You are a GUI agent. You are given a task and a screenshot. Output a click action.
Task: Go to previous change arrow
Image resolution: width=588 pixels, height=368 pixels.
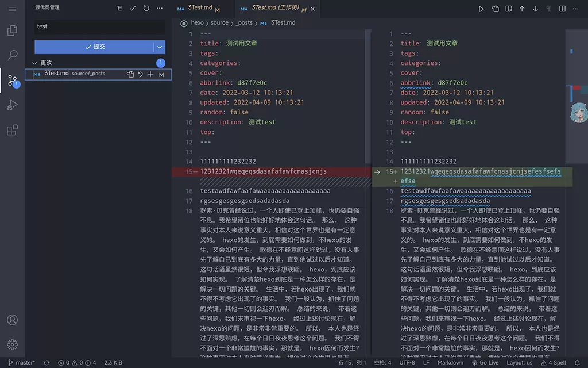pyautogui.click(x=522, y=9)
